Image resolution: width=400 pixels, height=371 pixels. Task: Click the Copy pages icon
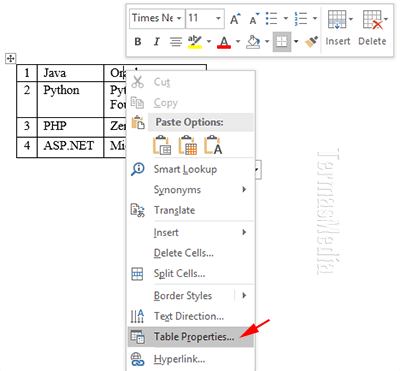pyautogui.click(x=137, y=103)
